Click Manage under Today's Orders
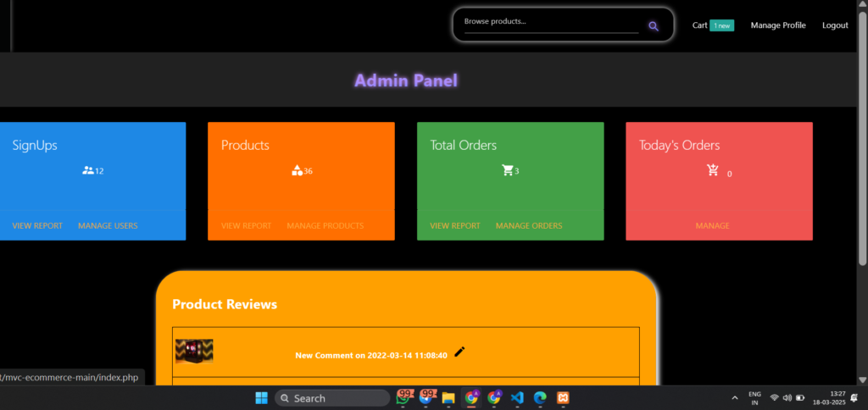The height and width of the screenshot is (410, 868). (712, 225)
